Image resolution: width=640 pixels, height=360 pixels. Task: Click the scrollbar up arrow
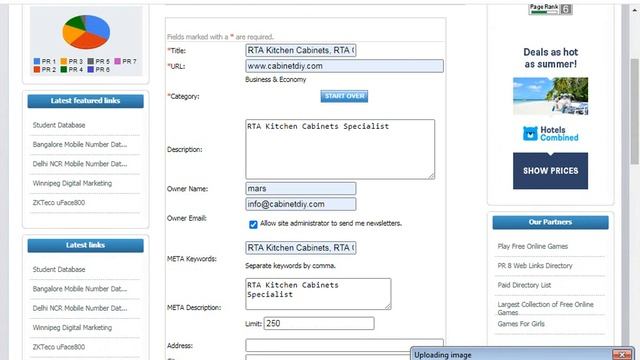pyautogui.click(x=634, y=11)
